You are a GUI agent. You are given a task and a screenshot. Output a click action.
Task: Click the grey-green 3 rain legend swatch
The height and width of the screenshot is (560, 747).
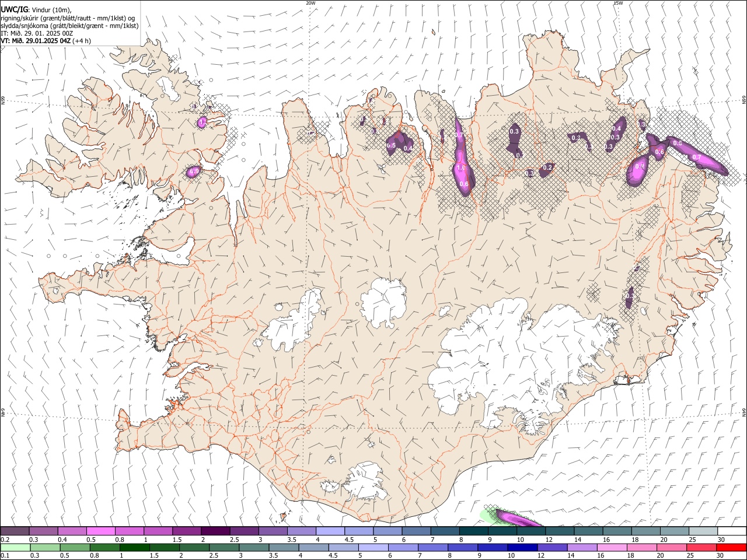click(x=253, y=547)
